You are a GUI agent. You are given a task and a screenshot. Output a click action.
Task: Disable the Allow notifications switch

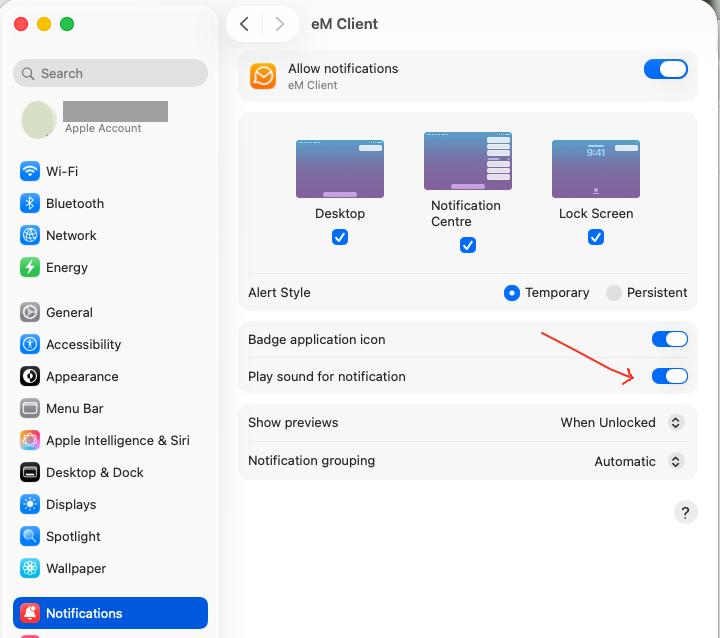[x=666, y=69]
